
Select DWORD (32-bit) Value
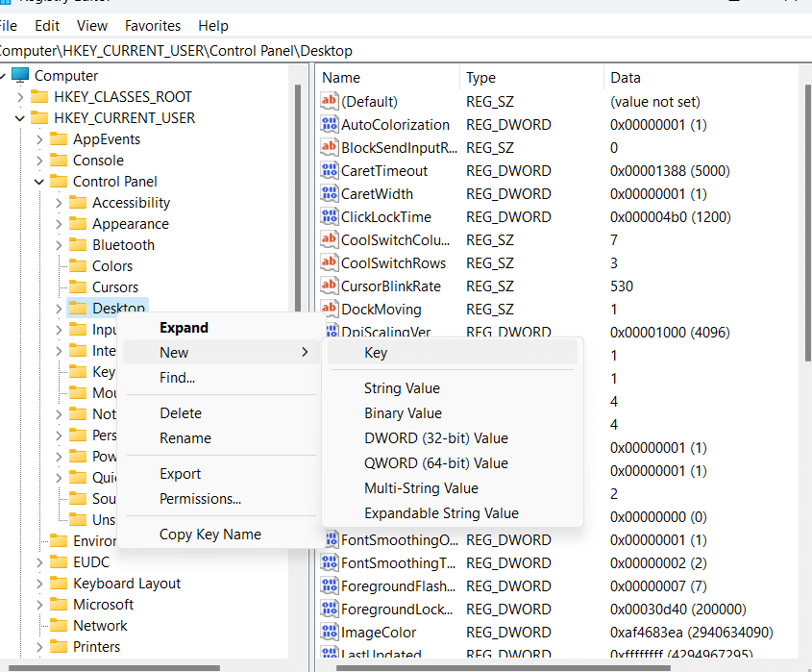[453, 437]
